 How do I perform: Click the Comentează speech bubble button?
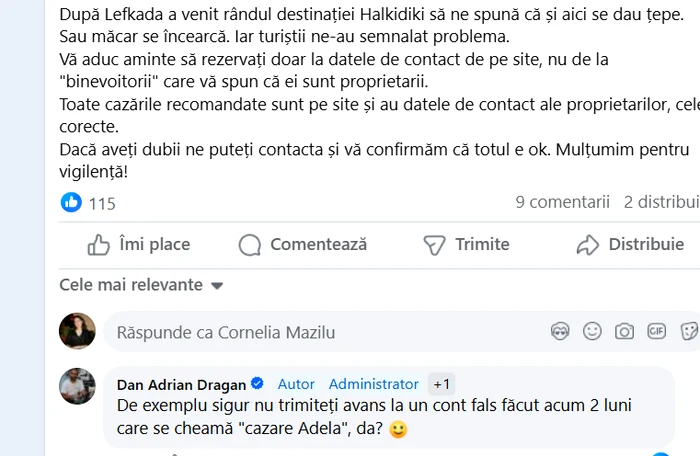(303, 245)
